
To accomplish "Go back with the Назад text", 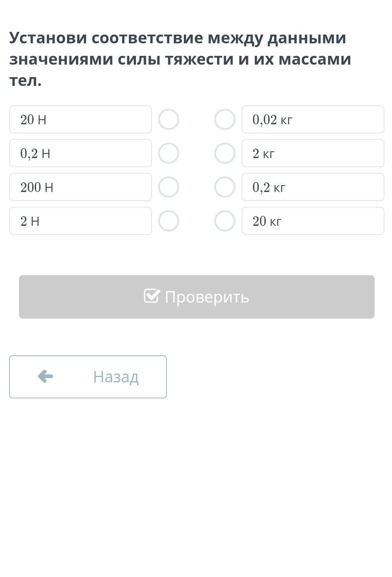I will pos(116,377).
